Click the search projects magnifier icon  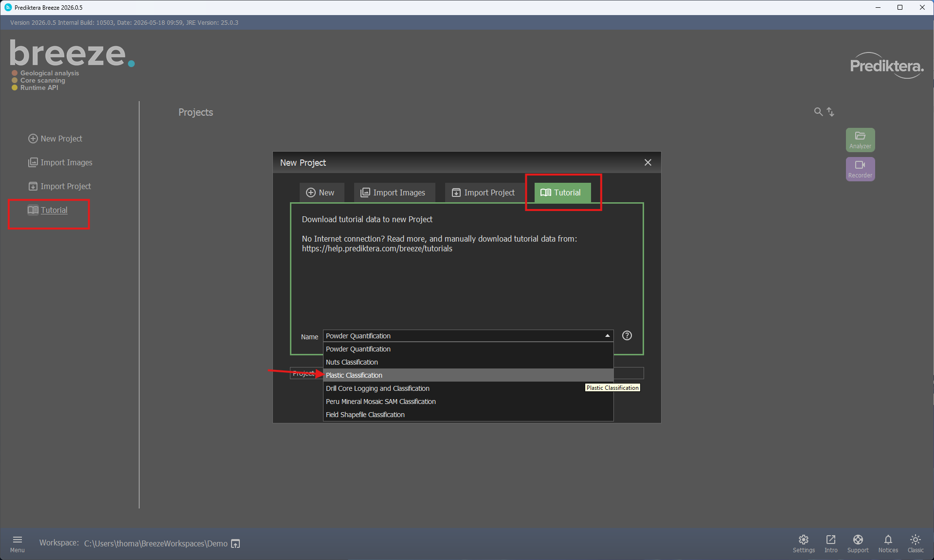[x=818, y=112]
